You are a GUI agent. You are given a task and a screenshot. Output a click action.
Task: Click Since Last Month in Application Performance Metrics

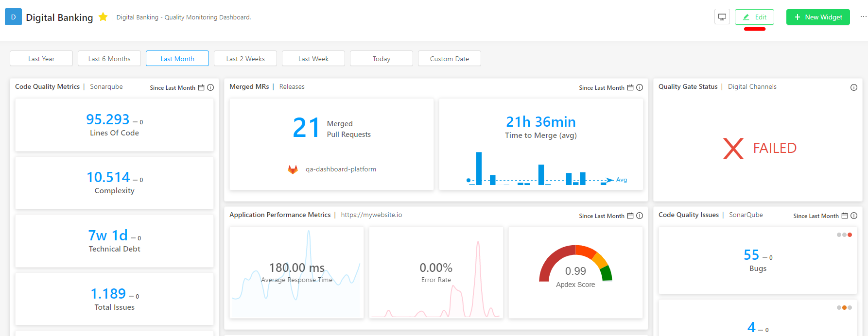602,216
